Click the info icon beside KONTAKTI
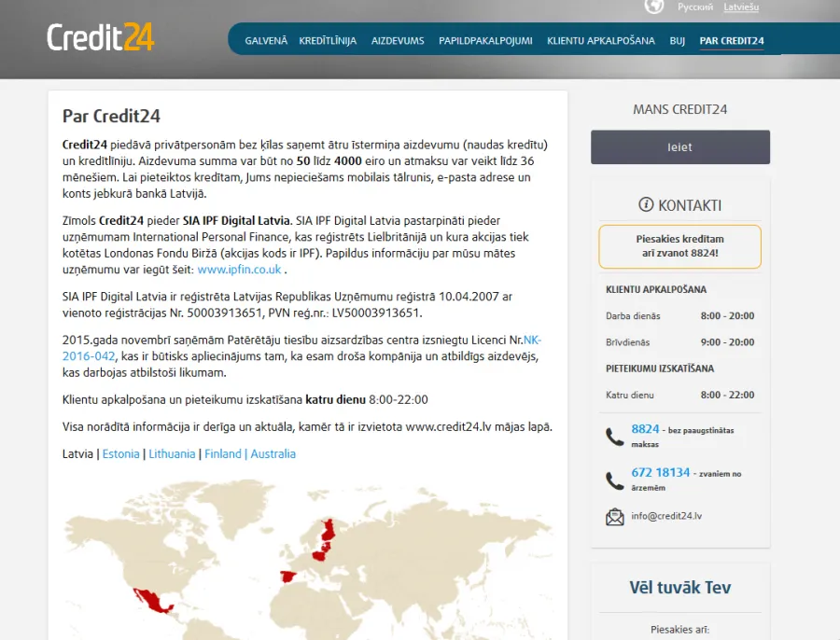This screenshot has width=840, height=640. tap(646, 204)
